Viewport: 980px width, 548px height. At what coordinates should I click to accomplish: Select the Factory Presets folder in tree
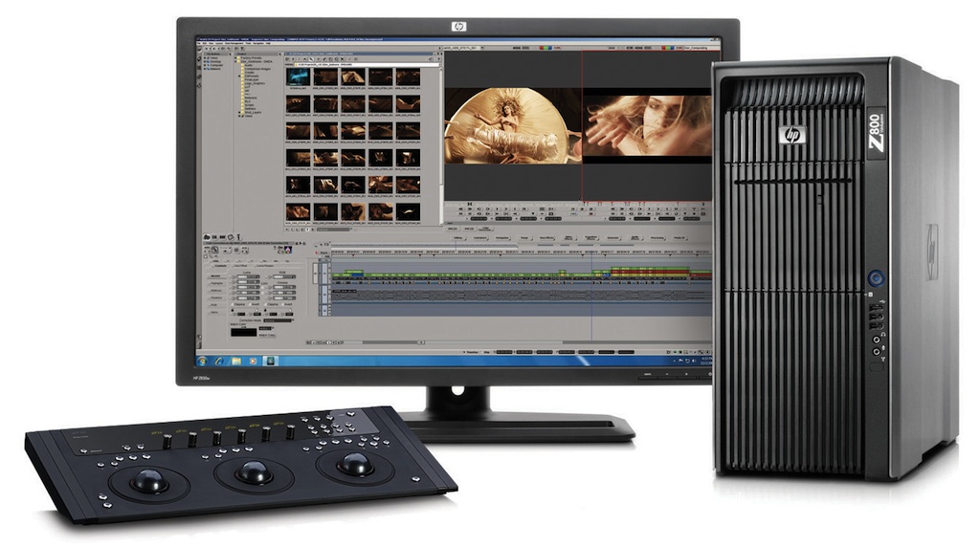pyautogui.click(x=251, y=58)
